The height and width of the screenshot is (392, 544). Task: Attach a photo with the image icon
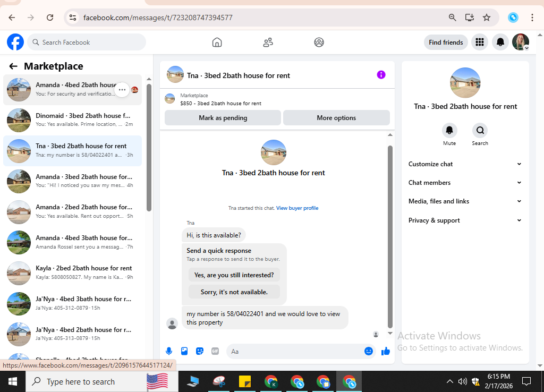pyautogui.click(x=184, y=351)
